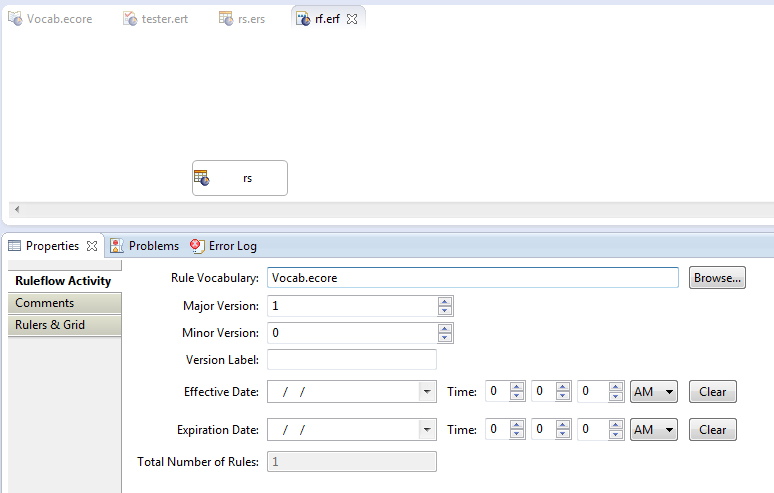Decrease Expiration Date second value

coord(616,434)
